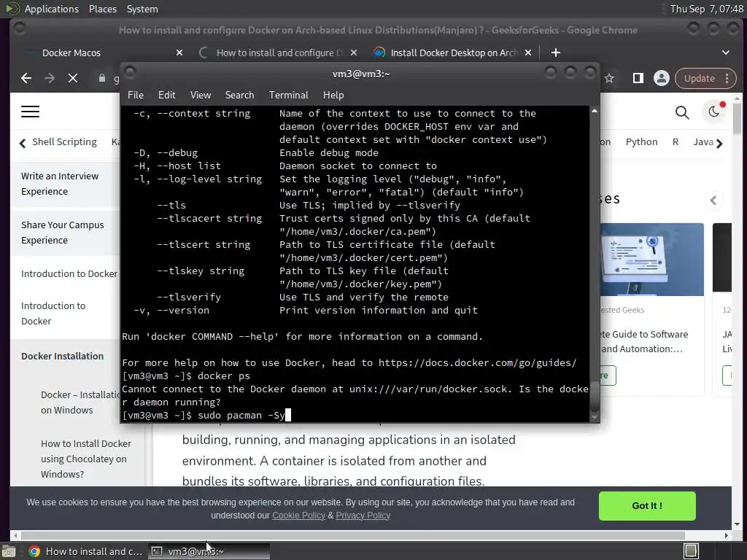Stop page loading with the X button
The height and width of the screenshot is (560, 747).
73,78
